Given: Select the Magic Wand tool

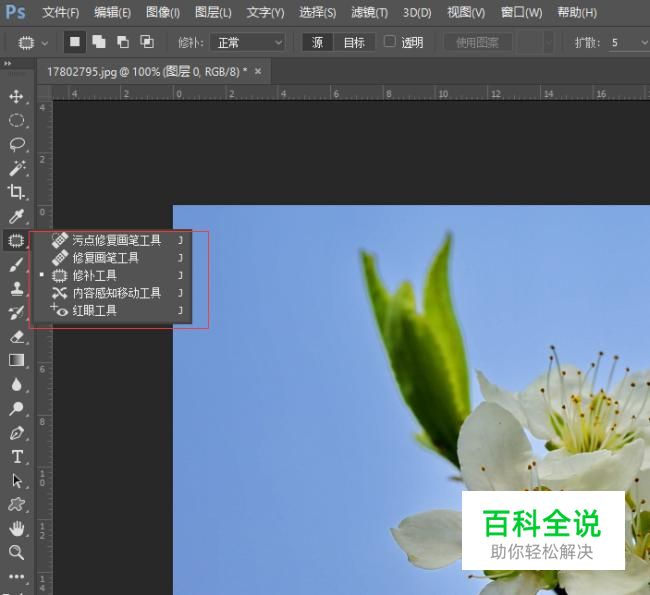Looking at the screenshot, I should pos(16,168).
